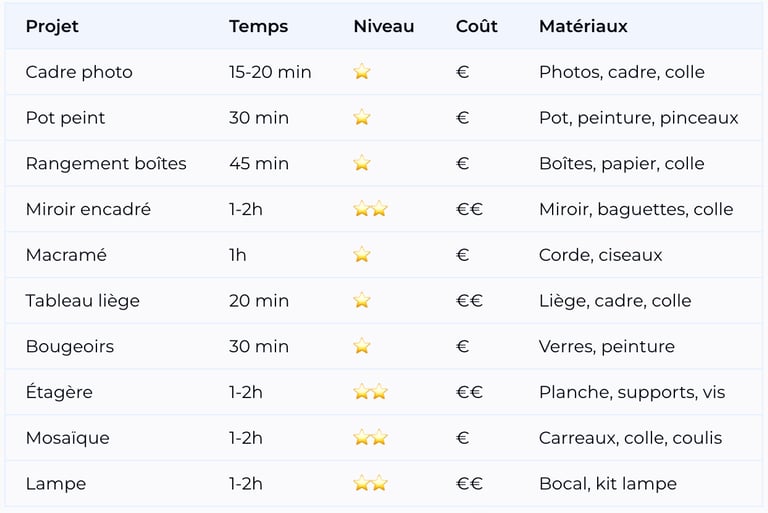
Task: Click the Projet column header
Action: pyautogui.click(x=52, y=26)
